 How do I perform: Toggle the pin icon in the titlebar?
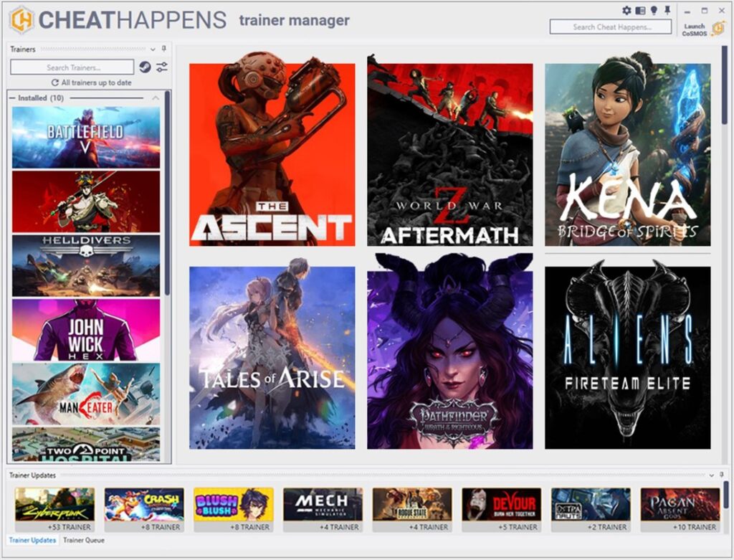667,9
